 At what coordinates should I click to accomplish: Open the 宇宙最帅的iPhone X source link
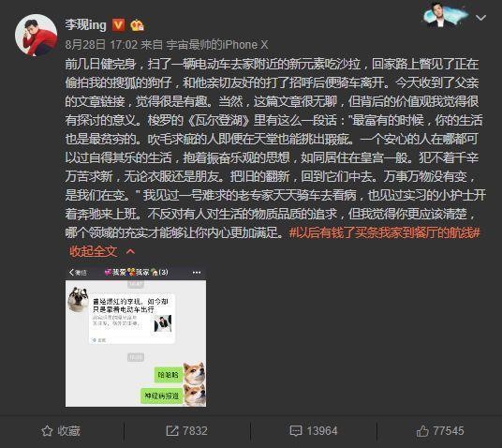tap(217, 45)
